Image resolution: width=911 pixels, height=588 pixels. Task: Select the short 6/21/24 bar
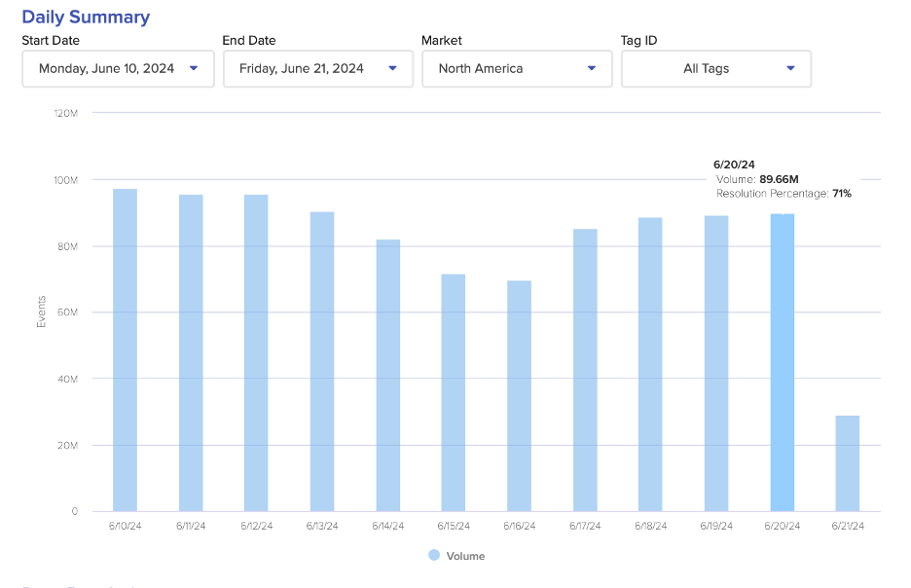pyautogui.click(x=847, y=463)
